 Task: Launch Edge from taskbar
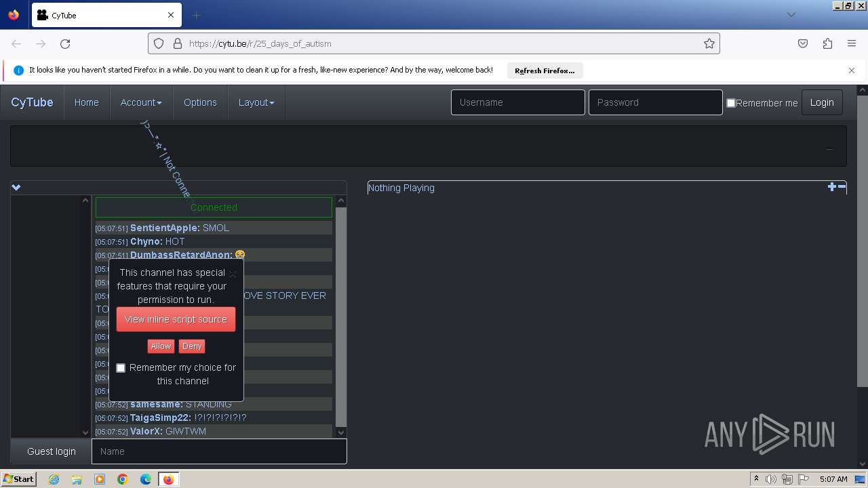coord(146,479)
